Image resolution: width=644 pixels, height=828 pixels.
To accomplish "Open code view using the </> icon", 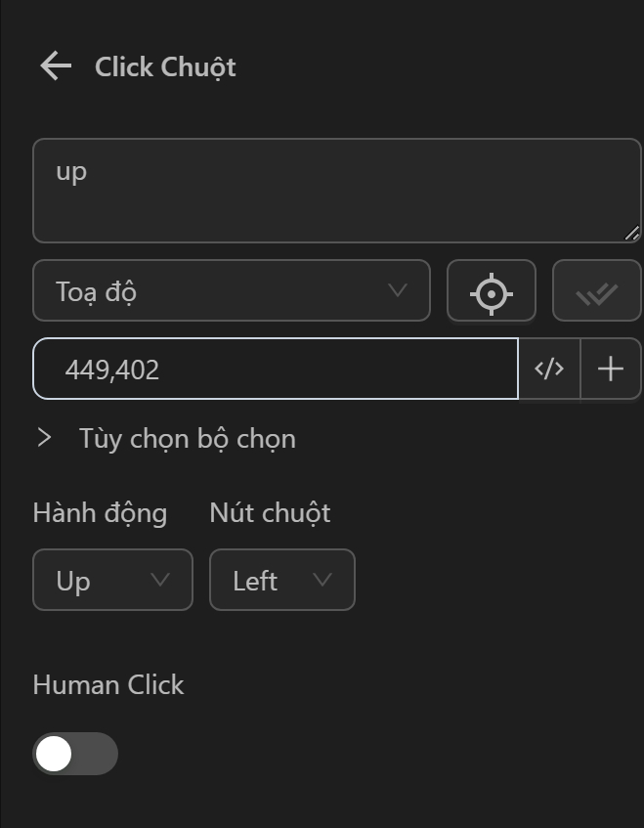I will [550, 369].
